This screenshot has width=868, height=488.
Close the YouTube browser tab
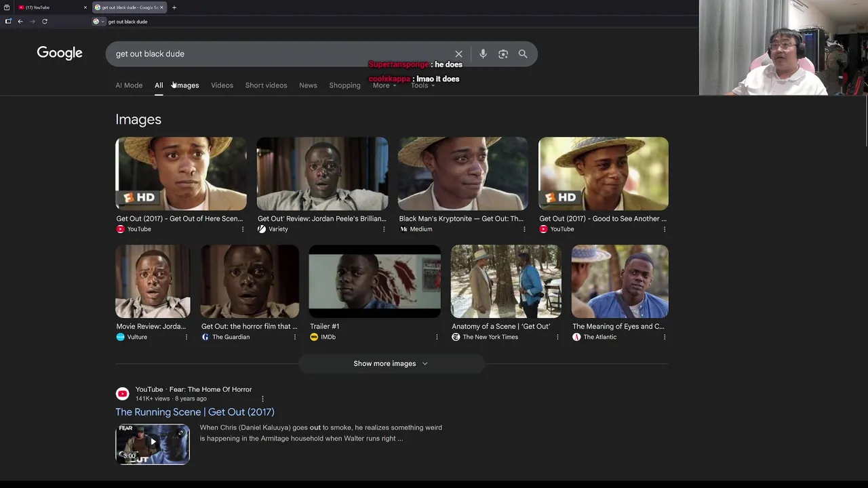(85, 7)
